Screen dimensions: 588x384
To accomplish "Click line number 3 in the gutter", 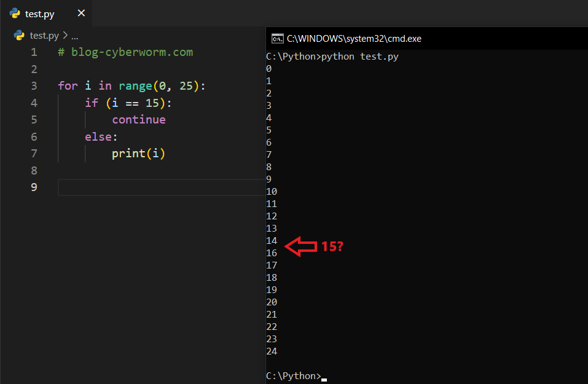I will 33,85.
